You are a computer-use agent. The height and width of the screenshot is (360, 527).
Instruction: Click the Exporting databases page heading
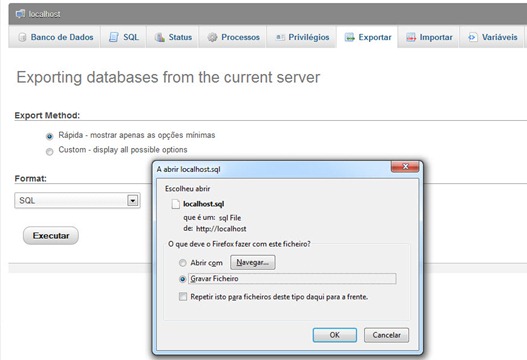(x=168, y=77)
